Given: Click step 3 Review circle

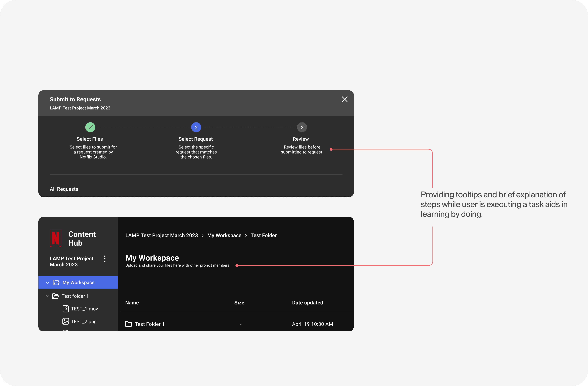Looking at the screenshot, I should 302,127.
